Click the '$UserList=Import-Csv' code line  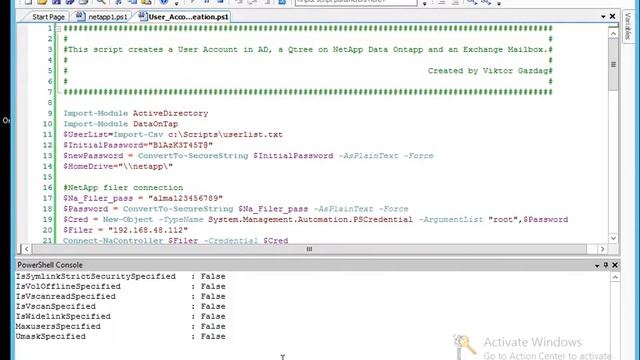click(173, 135)
